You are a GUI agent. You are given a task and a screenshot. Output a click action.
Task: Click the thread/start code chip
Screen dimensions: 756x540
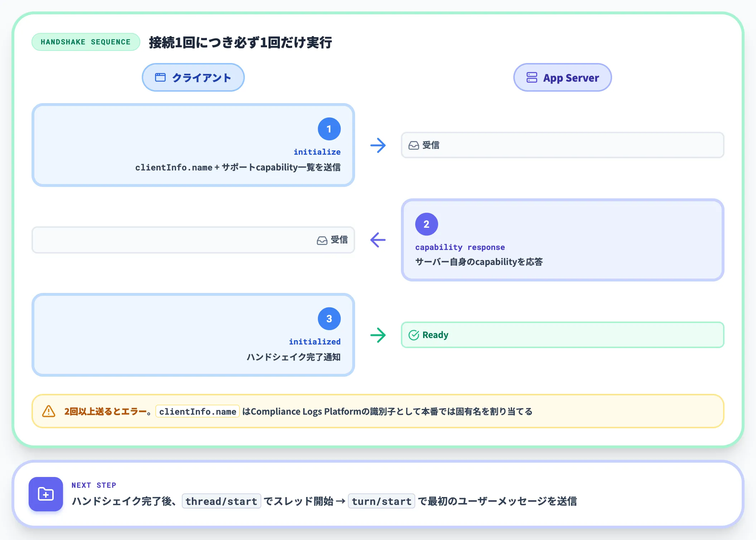[x=221, y=501]
